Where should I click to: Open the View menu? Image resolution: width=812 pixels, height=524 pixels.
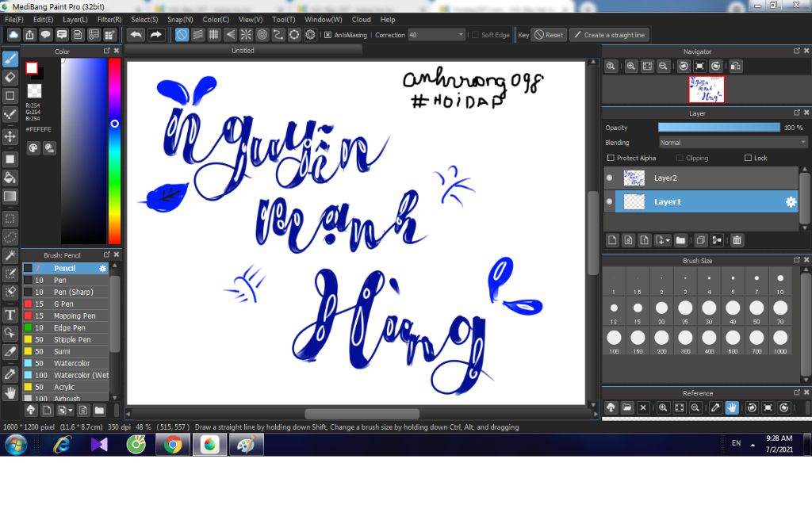(x=250, y=19)
